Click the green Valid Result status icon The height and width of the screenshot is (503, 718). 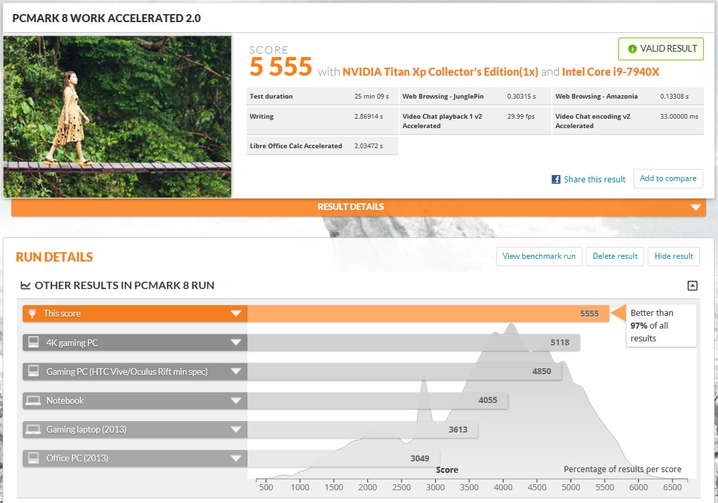[632, 49]
